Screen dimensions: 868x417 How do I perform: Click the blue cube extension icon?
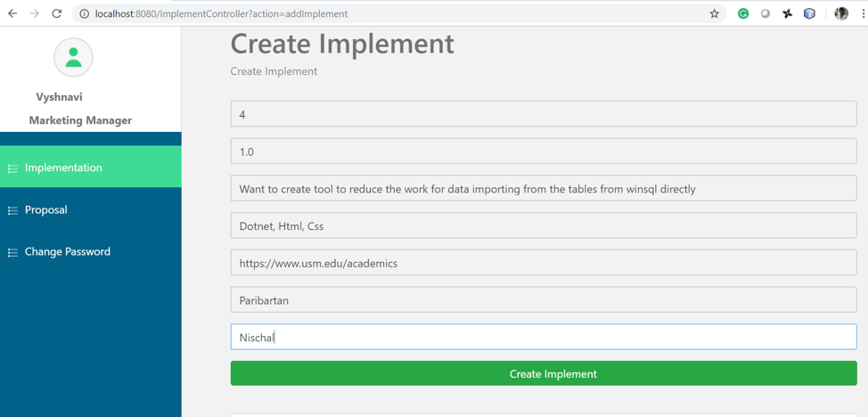[x=809, y=13]
